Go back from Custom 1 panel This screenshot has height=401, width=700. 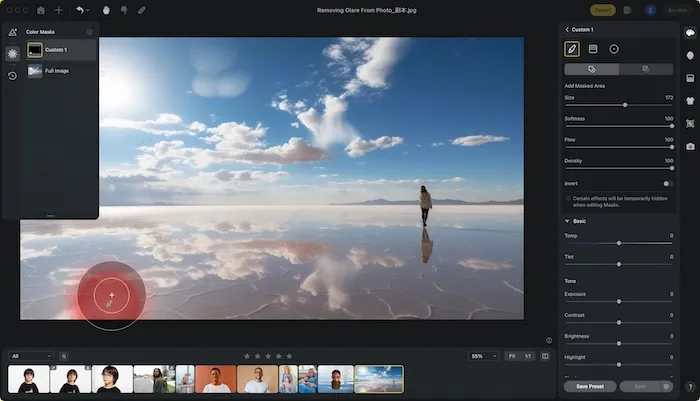coord(567,29)
